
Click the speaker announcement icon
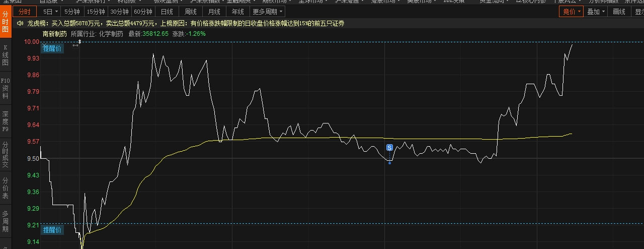(x=20, y=23)
